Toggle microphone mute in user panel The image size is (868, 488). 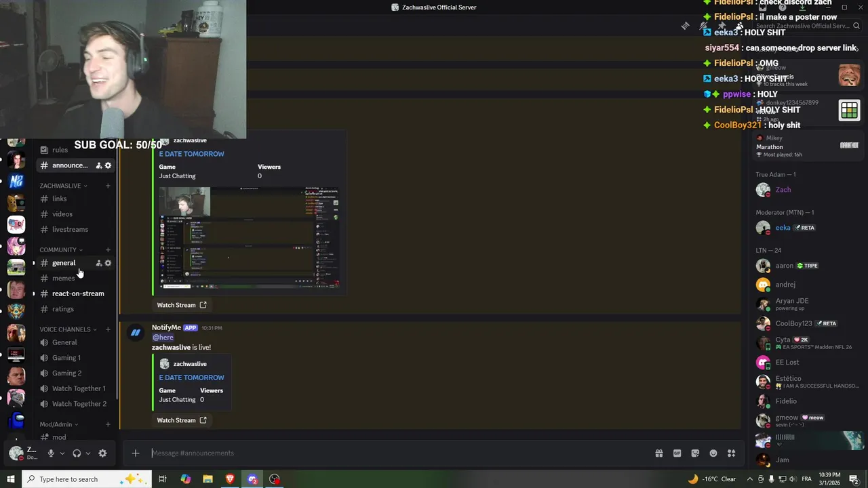[51, 453]
